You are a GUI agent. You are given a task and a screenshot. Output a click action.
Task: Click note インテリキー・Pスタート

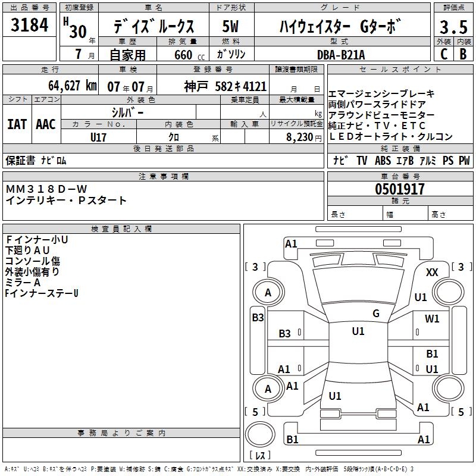coord(66,201)
